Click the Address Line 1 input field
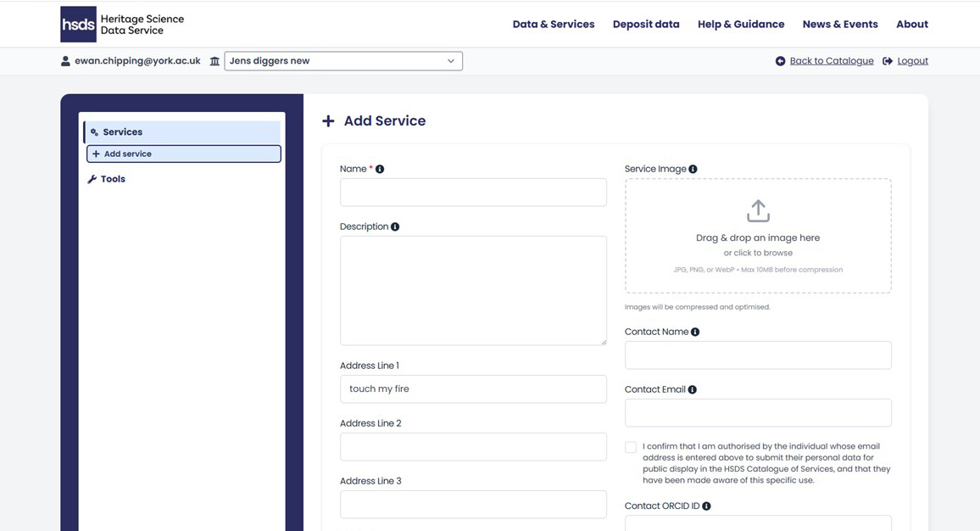The width and height of the screenshot is (980, 531). pyautogui.click(x=472, y=388)
